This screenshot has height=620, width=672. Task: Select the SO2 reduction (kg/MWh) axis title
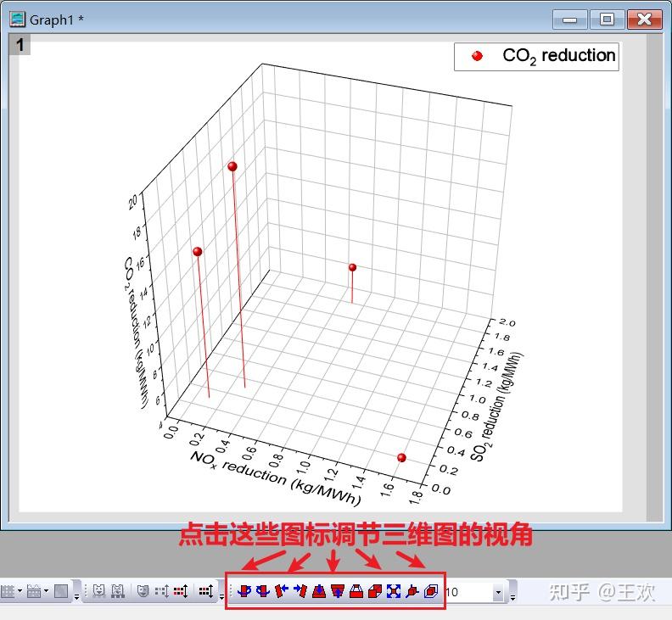(x=497, y=406)
